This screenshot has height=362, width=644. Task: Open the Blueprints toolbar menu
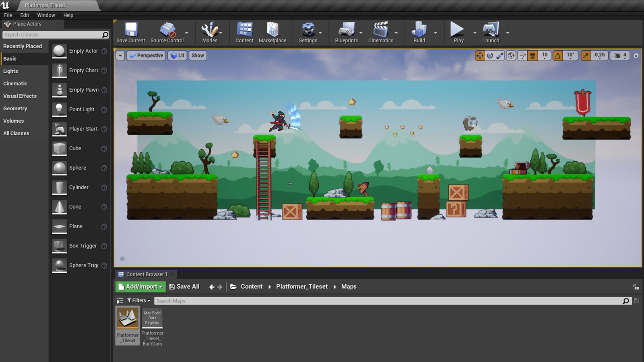pyautogui.click(x=347, y=32)
